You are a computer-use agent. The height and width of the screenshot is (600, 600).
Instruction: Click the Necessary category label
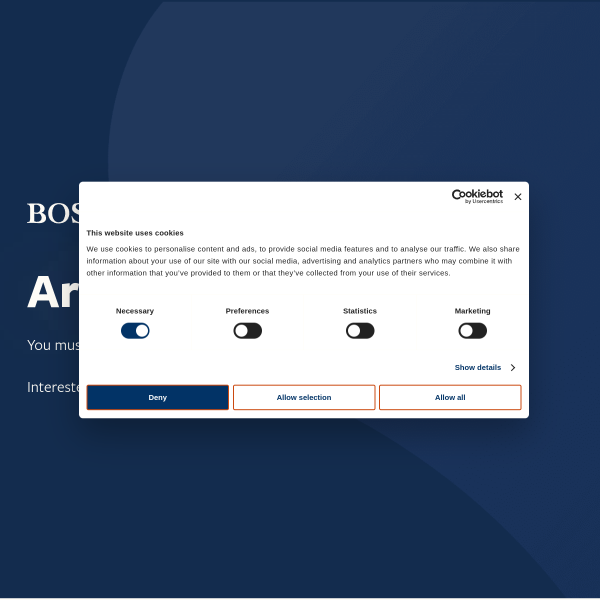click(135, 311)
